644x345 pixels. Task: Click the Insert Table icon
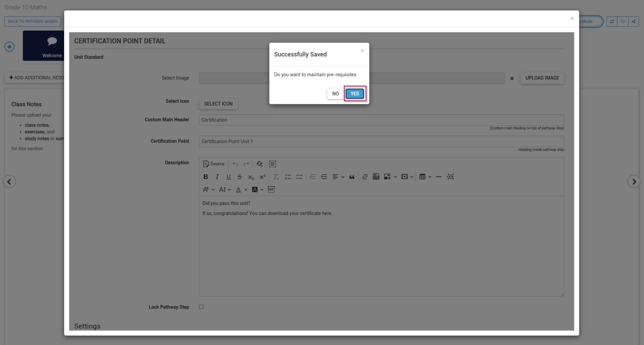tap(422, 177)
